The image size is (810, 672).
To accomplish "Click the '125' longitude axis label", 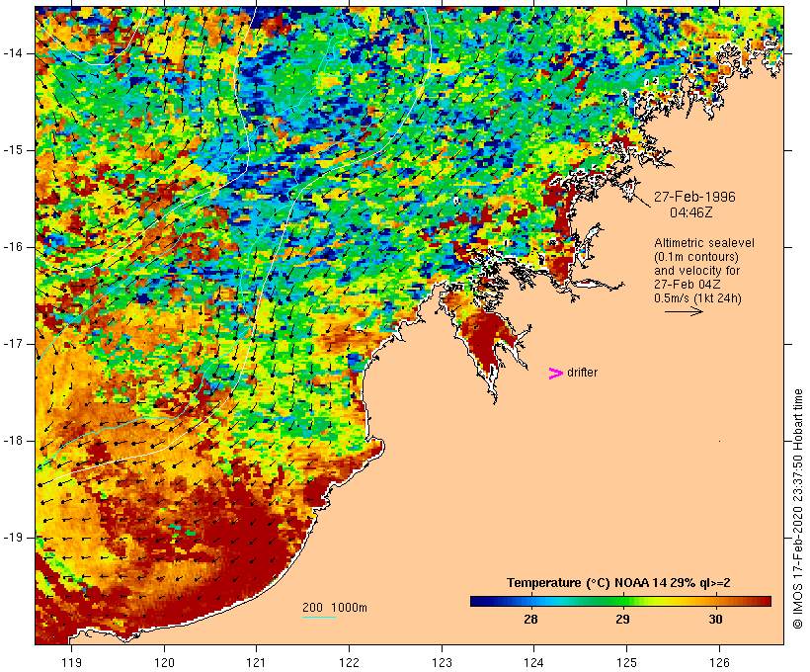I will pos(626,662).
